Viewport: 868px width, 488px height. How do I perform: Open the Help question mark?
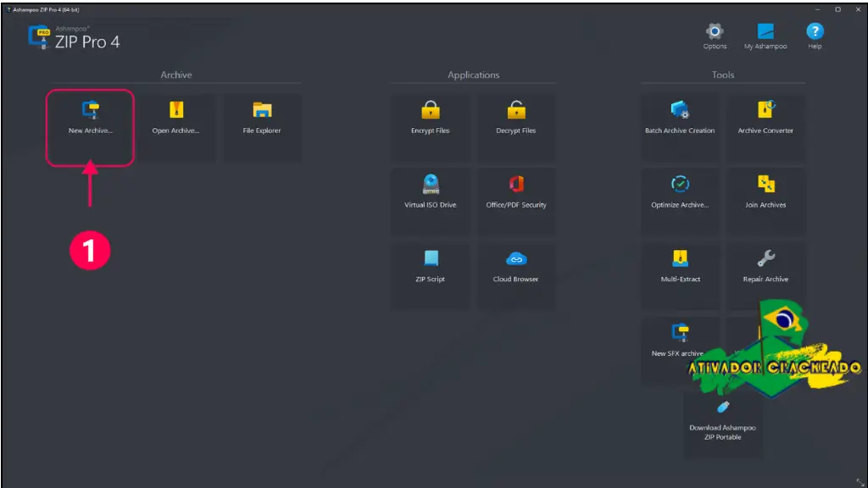pos(815,36)
